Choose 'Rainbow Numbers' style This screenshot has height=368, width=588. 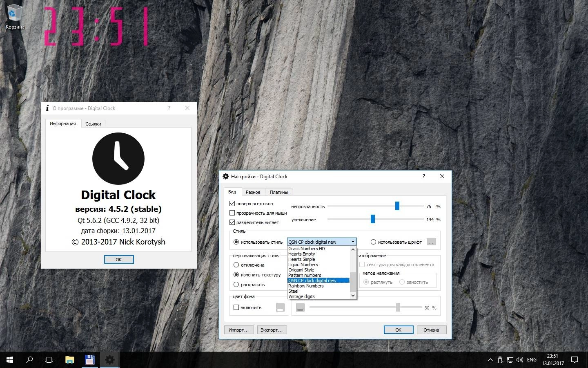coord(318,286)
